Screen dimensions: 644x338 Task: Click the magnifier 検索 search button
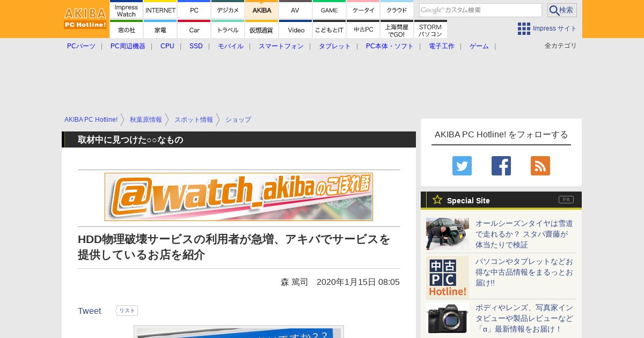pyautogui.click(x=562, y=10)
